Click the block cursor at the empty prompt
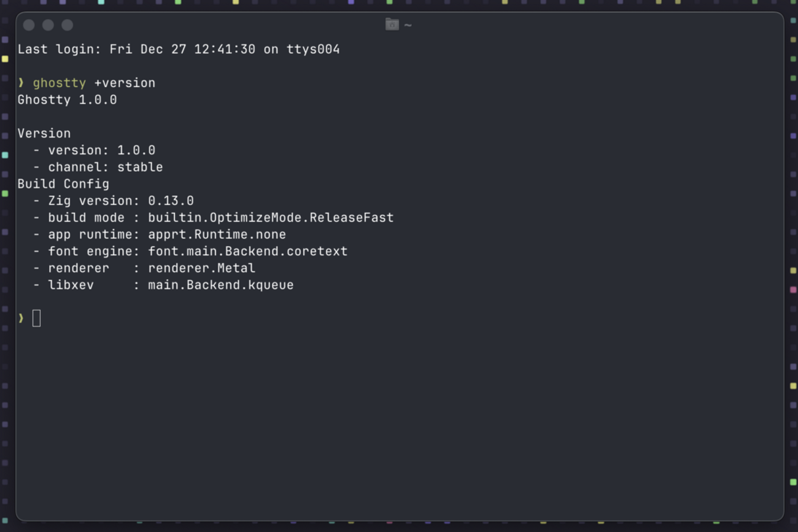This screenshot has width=798, height=532. tap(37, 318)
